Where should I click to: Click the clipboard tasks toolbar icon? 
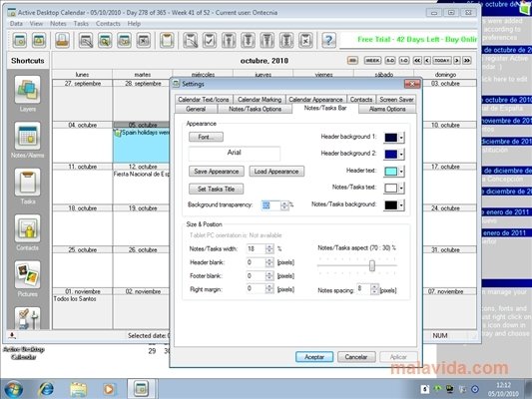click(x=167, y=40)
